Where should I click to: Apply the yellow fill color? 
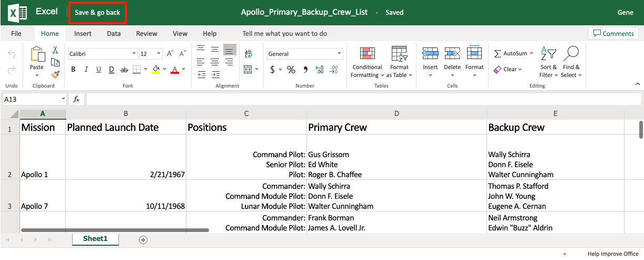pyautogui.click(x=155, y=70)
